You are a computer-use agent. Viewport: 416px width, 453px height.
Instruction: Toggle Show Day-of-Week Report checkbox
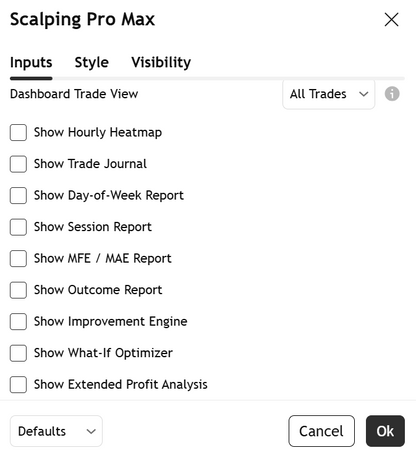pos(18,195)
